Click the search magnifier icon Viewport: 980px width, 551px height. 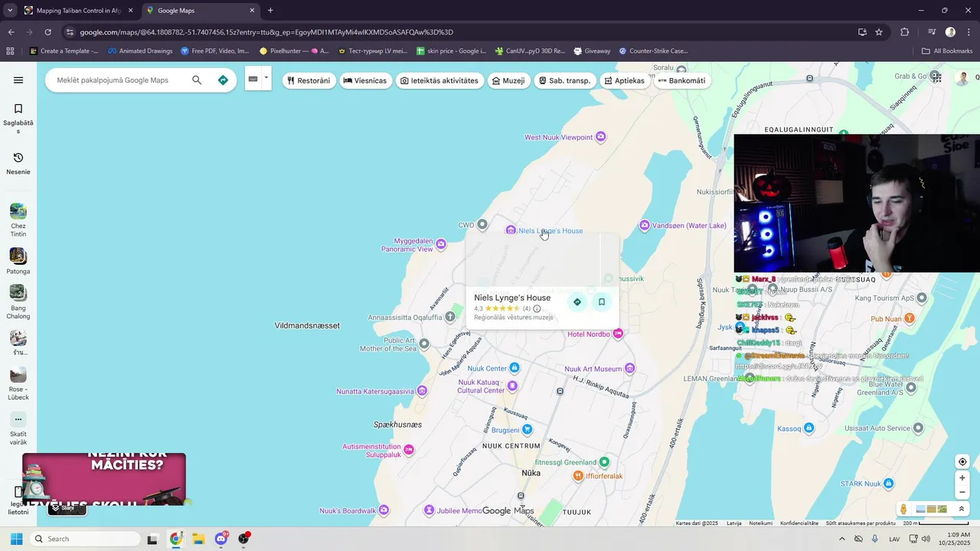[x=197, y=80]
